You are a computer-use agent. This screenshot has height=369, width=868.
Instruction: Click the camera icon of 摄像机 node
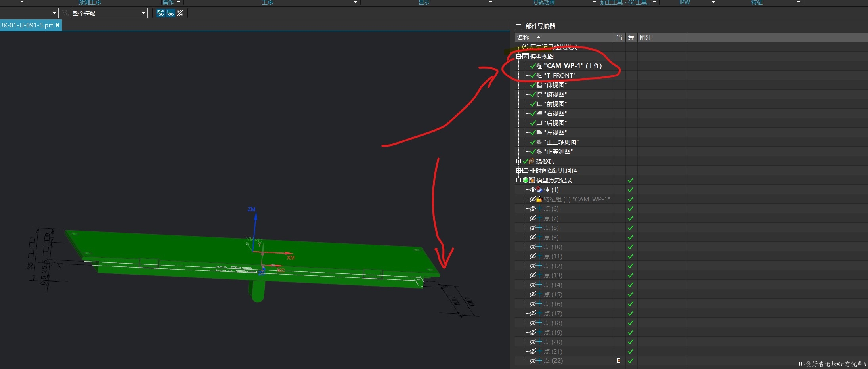pos(532,161)
